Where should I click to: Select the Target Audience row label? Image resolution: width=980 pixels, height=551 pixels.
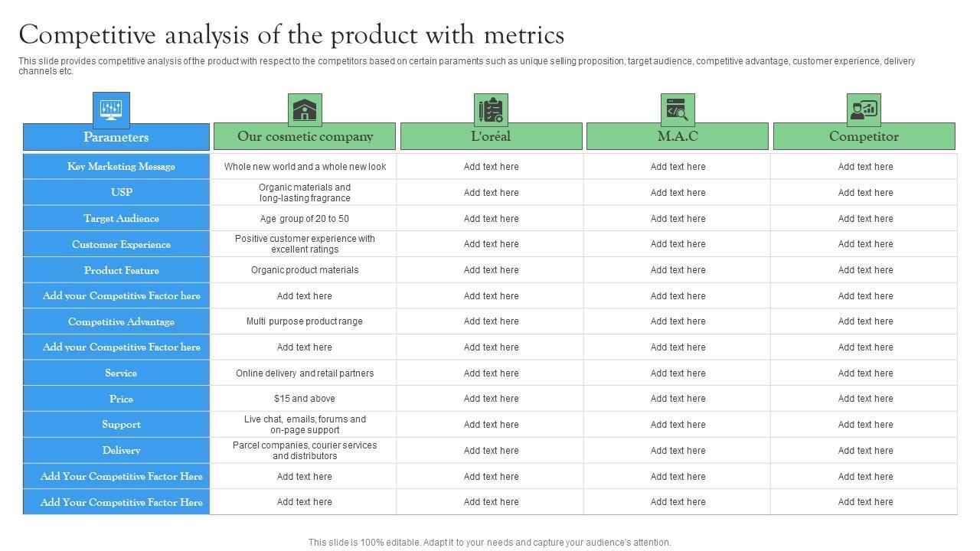pos(121,218)
